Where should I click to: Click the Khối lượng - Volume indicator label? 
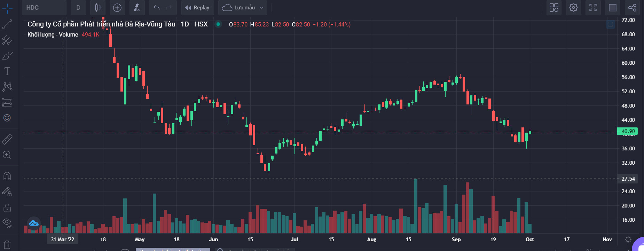click(53, 34)
